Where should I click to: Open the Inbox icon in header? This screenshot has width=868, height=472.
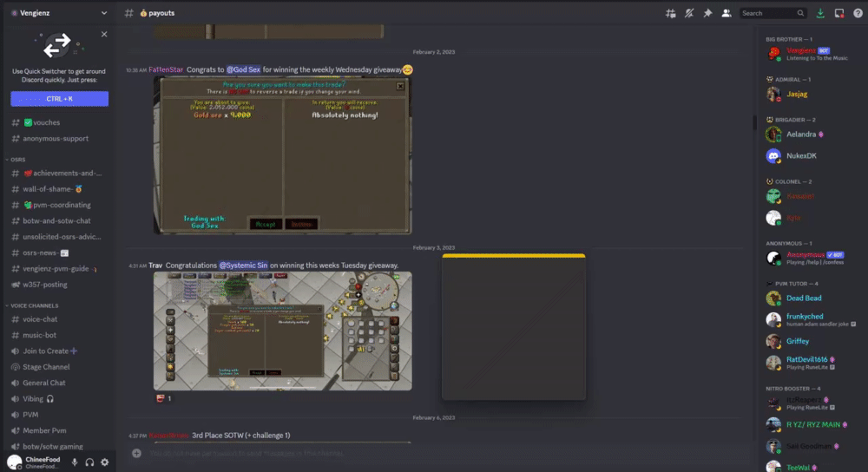tap(839, 13)
